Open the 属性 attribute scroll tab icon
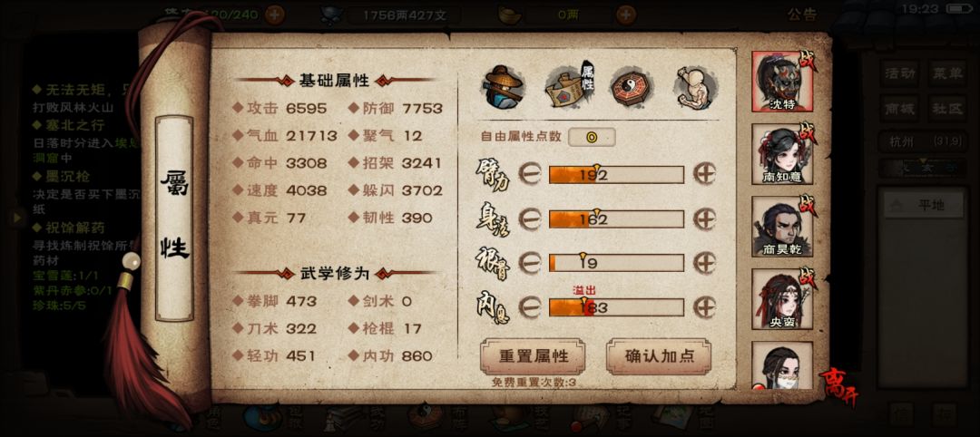Screen dimensions: 980x437 click(569, 88)
